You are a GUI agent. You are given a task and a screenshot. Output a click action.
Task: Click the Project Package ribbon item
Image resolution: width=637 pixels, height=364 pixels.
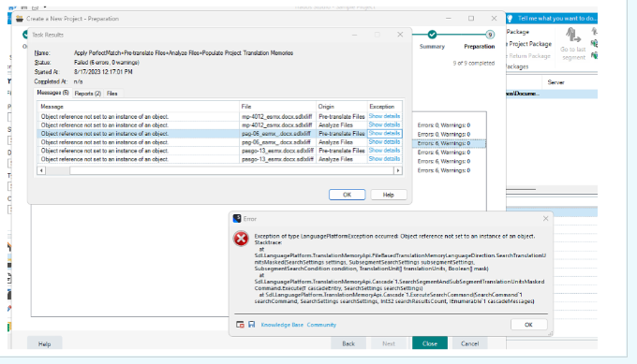coord(530,44)
